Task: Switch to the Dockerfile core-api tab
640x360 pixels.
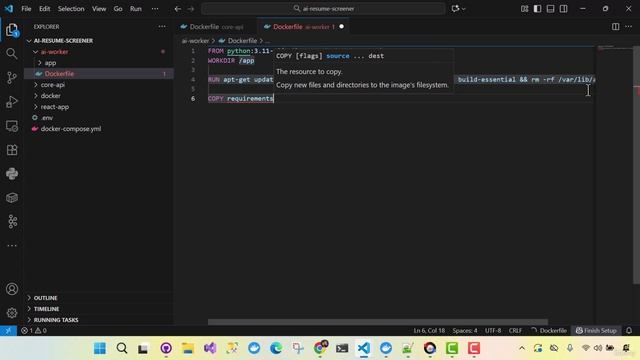Action: [x=216, y=27]
